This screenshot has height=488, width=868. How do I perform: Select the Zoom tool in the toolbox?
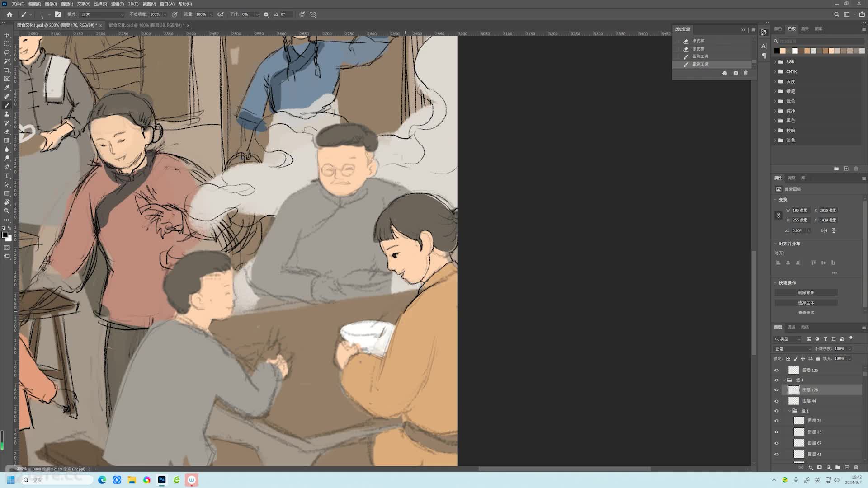[x=7, y=211]
